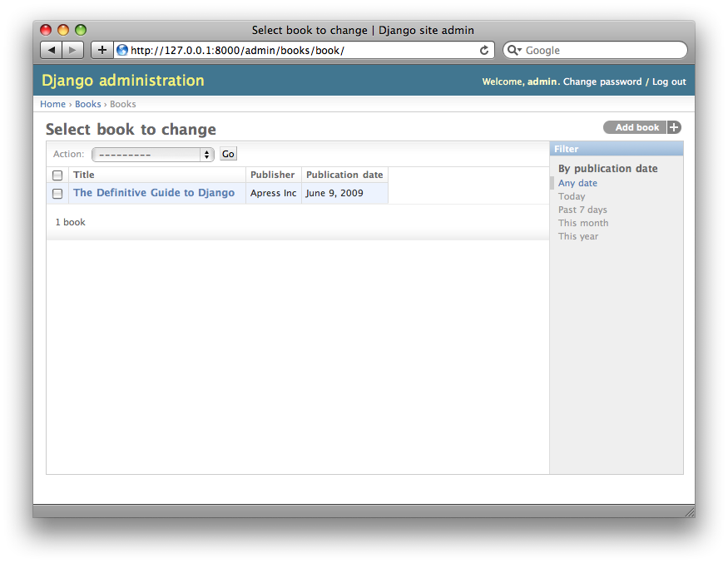Click the plus icon beside Add book
The height and width of the screenshot is (563, 728).
pos(674,127)
